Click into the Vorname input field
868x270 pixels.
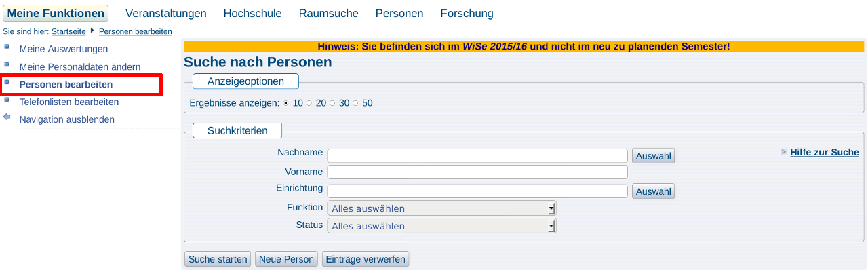(x=477, y=172)
